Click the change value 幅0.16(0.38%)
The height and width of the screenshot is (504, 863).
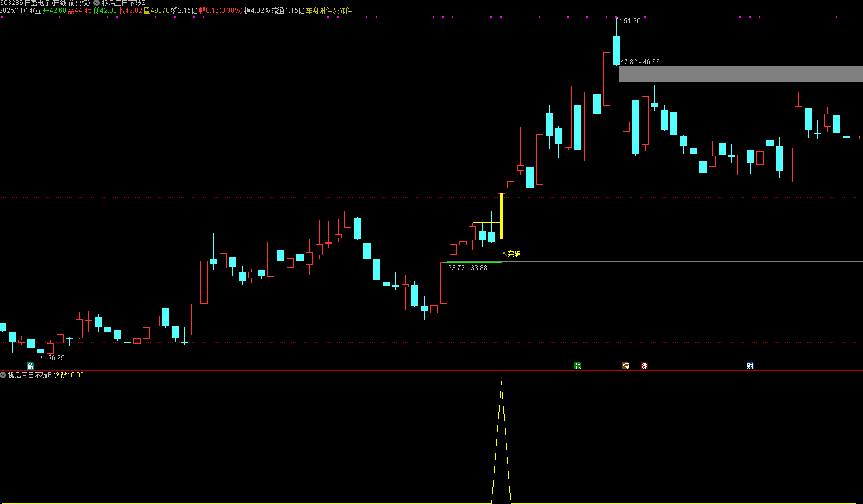point(221,10)
